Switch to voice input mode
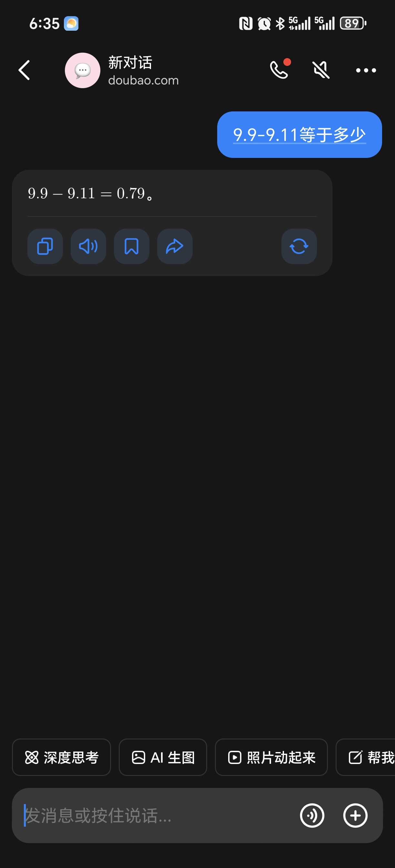 point(312,815)
